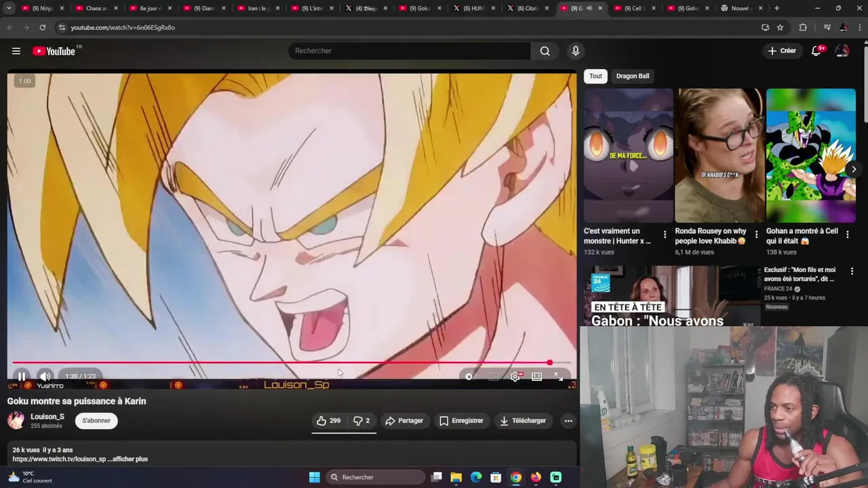Mute the playing tab via speaker icon

click(x=589, y=8)
